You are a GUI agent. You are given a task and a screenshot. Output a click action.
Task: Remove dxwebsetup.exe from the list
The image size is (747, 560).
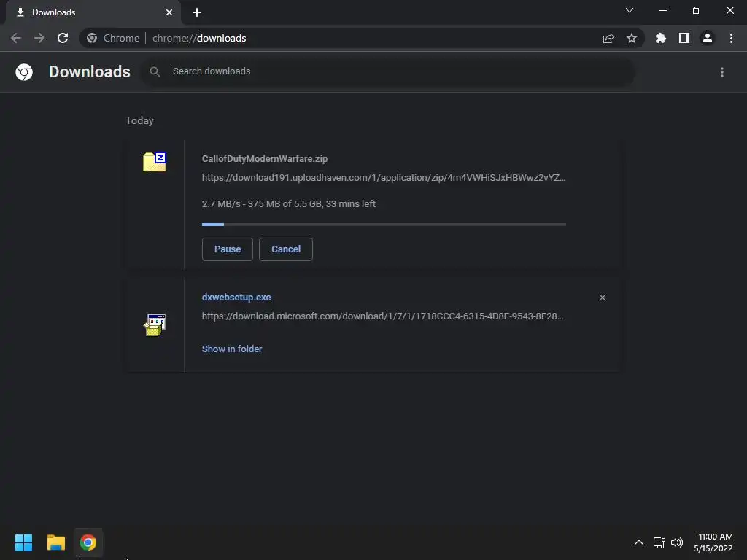tap(603, 297)
